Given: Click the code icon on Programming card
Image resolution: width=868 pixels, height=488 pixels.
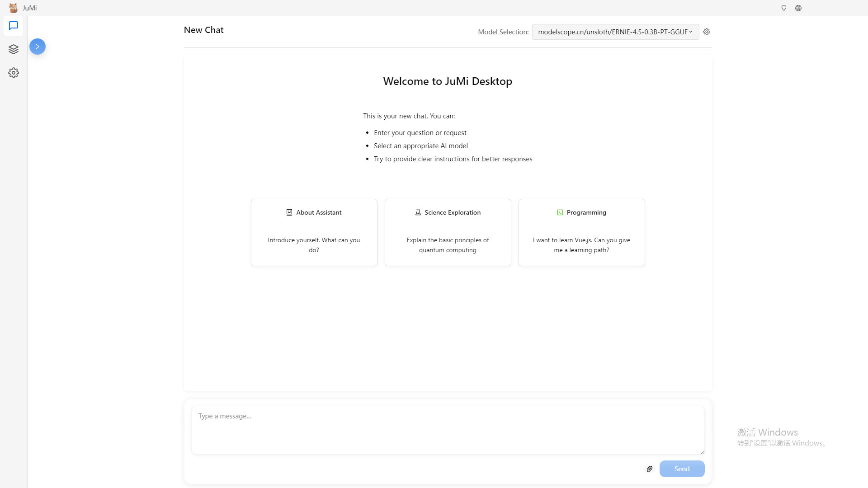Looking at the screenshot, I should click(x=560, y=212).
